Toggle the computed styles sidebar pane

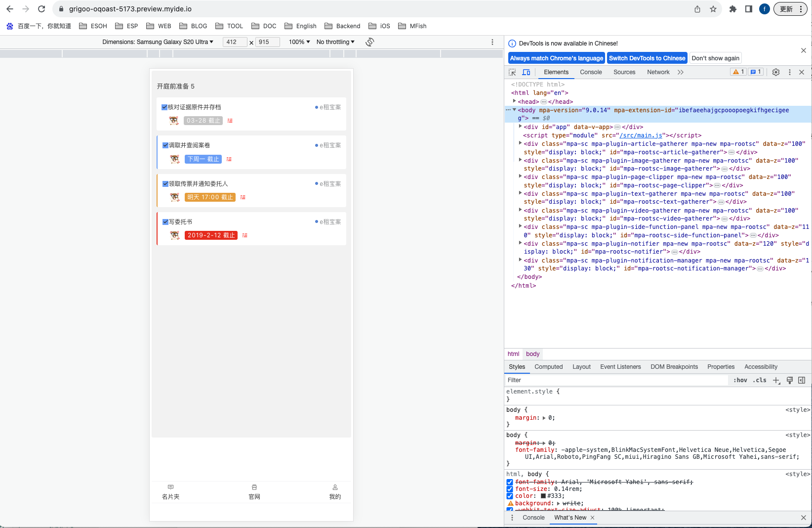[x=802, y=380]
